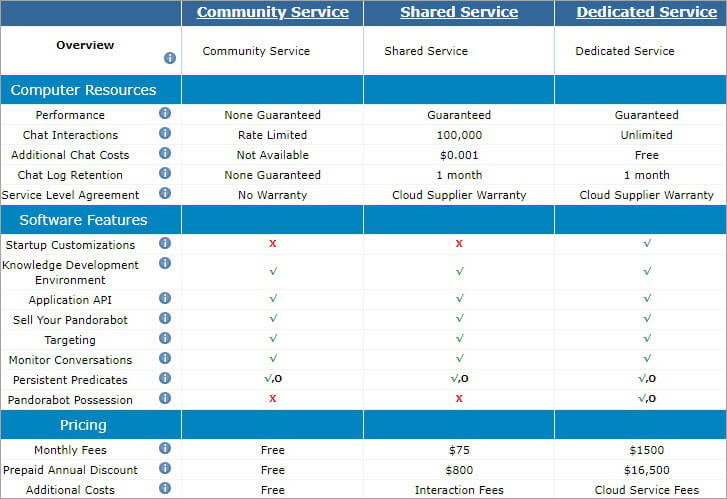Click the info icon for Pandorabot Possession
Image resolution: width=727 pixels, height=499 pixels.
coord(165,398)
